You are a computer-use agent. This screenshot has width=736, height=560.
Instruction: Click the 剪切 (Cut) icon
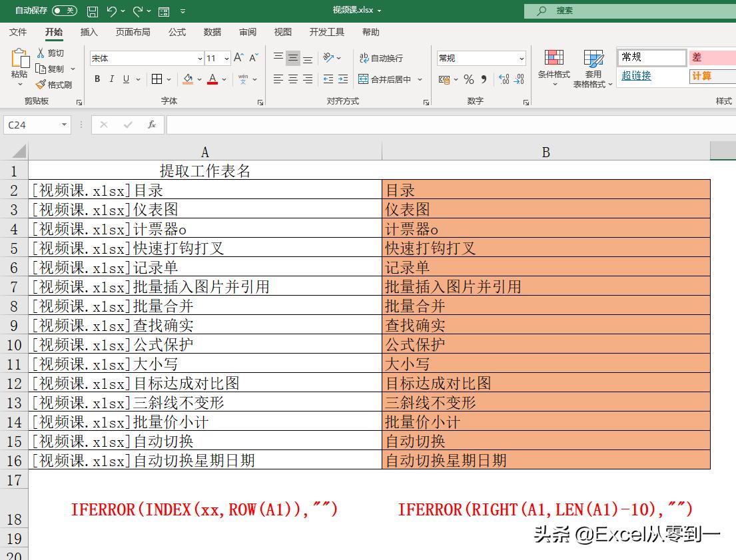[x=53, y=53]
